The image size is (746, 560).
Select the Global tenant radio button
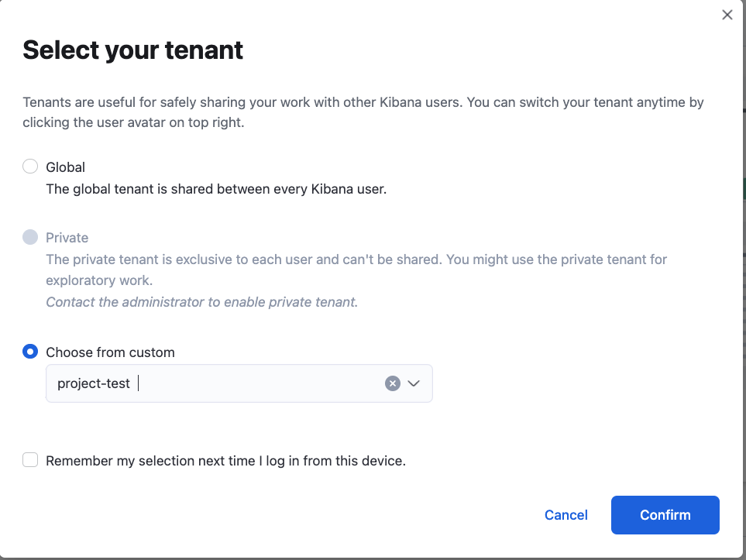(x=30, y=167)
